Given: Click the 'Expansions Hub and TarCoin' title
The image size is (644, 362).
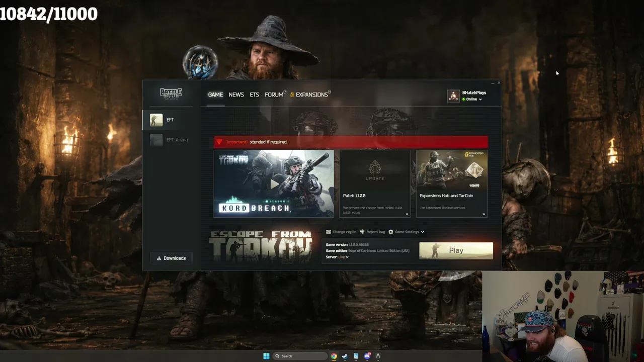Looking at the screenshot, I should (446, 196).
